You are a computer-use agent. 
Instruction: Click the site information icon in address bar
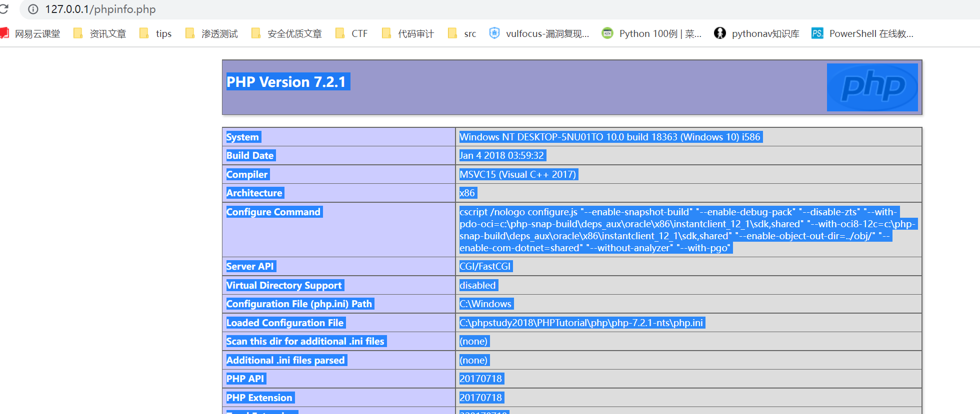(33, 9)
